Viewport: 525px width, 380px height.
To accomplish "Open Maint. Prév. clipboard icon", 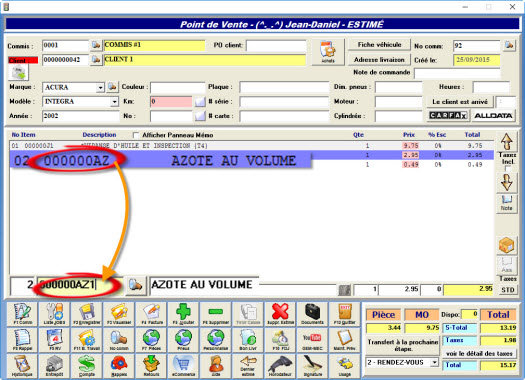I will 345,339.
